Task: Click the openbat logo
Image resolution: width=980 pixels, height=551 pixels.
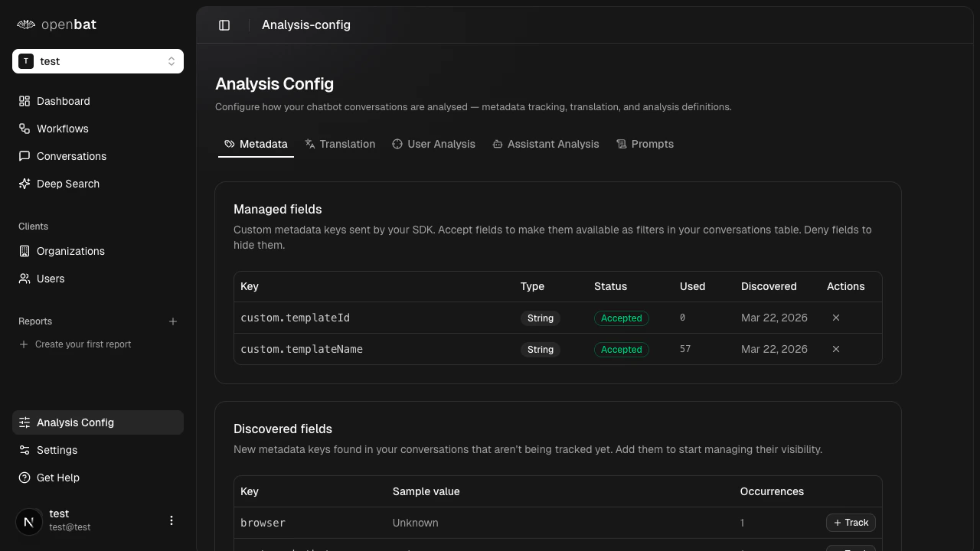Action: [x=57, y=24]
